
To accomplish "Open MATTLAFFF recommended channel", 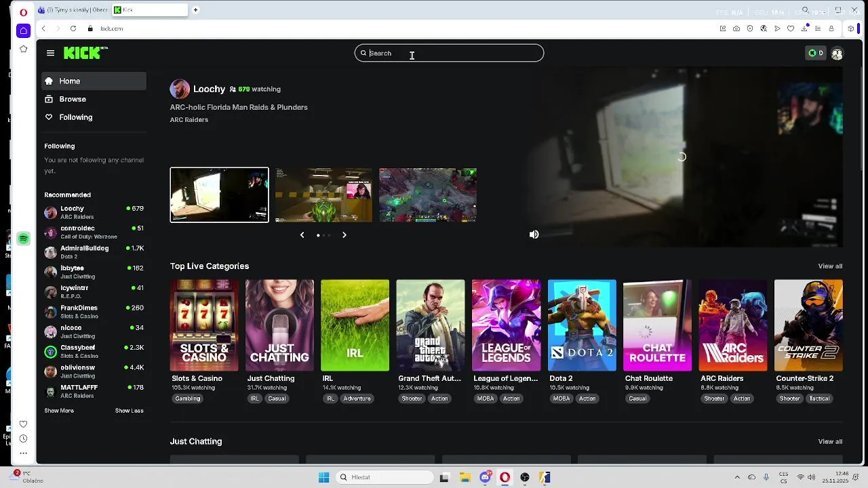I will click(94, 391).
